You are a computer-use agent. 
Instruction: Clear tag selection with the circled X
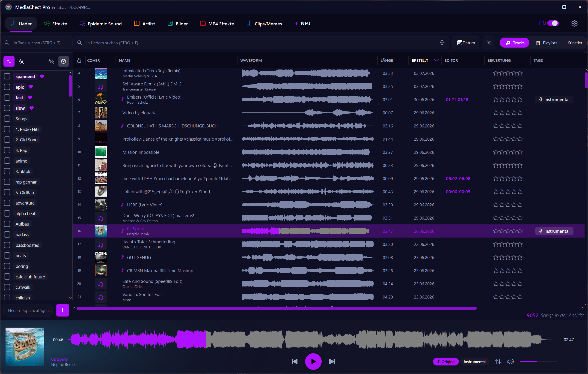pyautogui.click(x=63, y=61)
